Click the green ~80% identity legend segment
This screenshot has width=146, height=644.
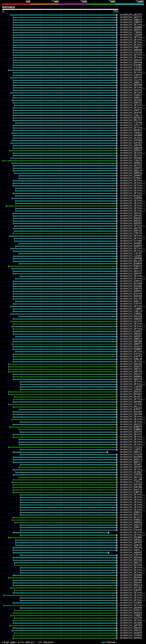point(101,4)
